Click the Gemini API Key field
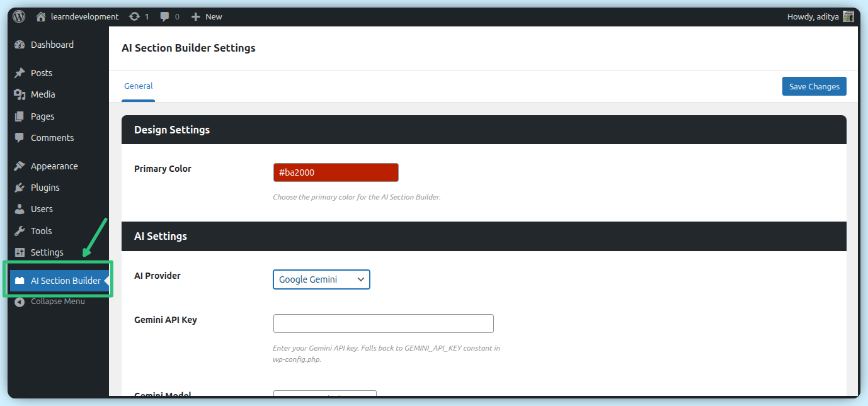 [x=383, y=324]
